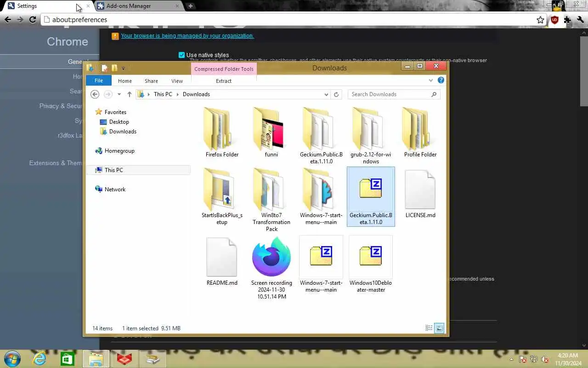Screen dimensions: 588x368
Task: Bookmark this page with the star icon
Action: [x=541, y=20]
